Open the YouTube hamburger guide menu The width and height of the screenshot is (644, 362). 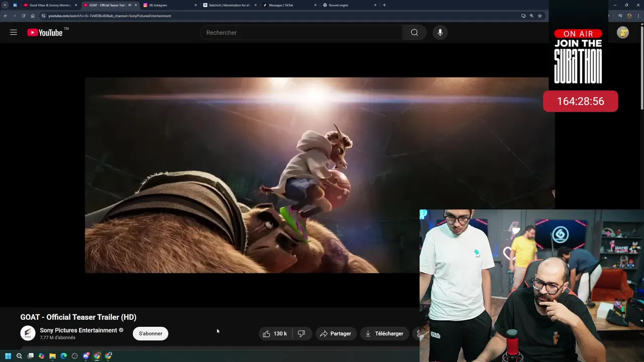point(14,33)
